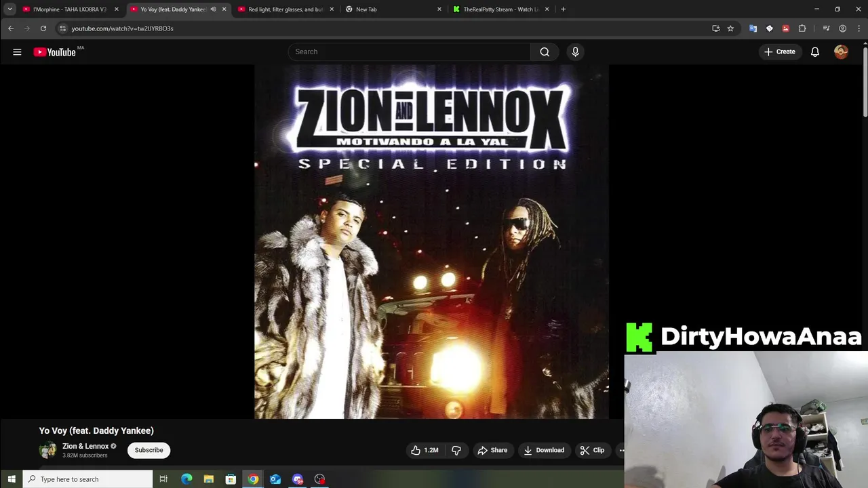Screen dimensions: 868x488
Task: Open the Google Translate extension
Action: pos(753,28)
